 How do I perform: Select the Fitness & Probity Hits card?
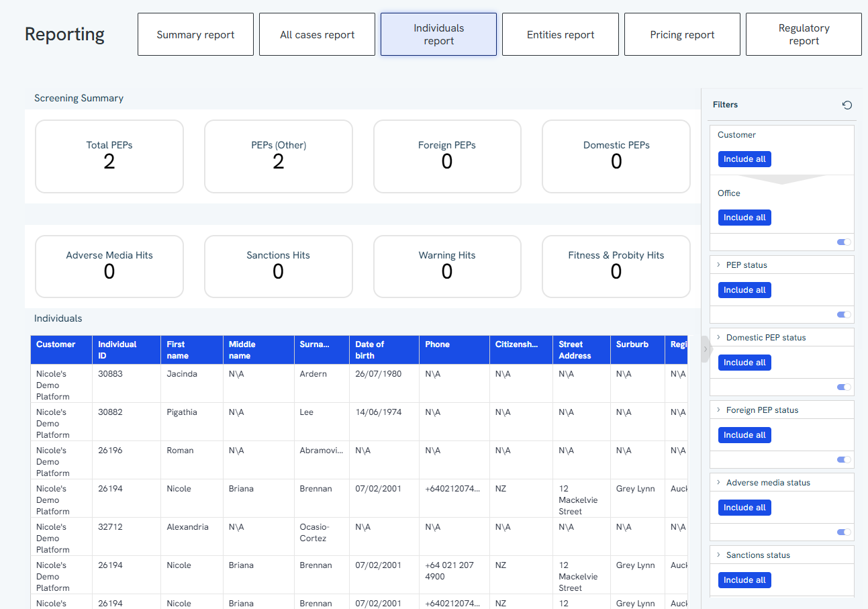point(616,267)
